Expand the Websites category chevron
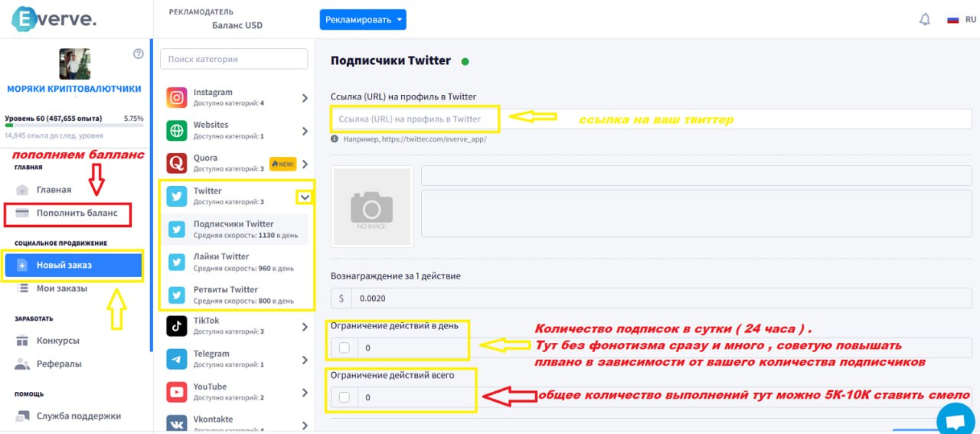Image resolution: width=980 pixels, height=434 pixels. (305, 130)
